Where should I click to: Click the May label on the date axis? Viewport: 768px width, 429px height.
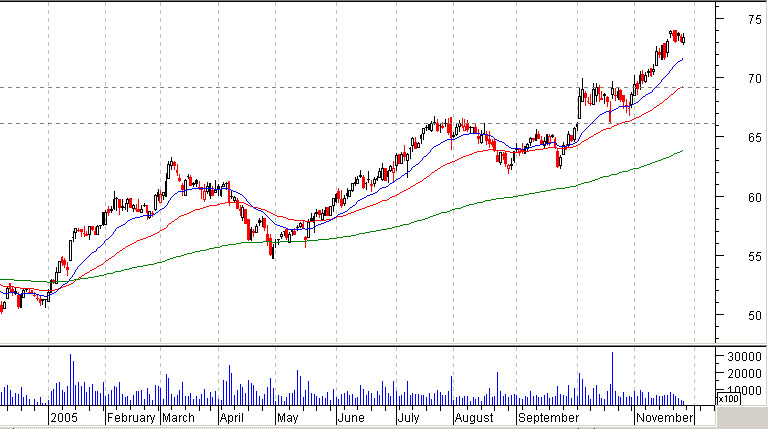click(288, 418)
